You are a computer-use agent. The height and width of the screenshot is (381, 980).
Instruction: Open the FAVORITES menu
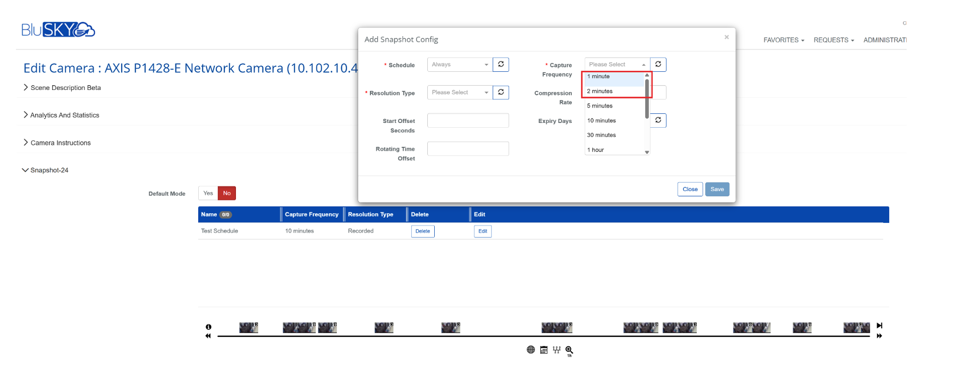tap(783, 40)
